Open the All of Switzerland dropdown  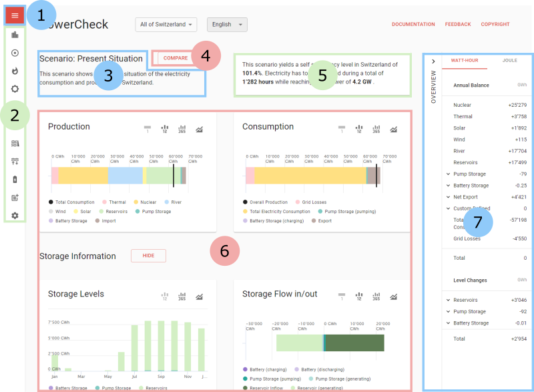(x=166, y=25)
